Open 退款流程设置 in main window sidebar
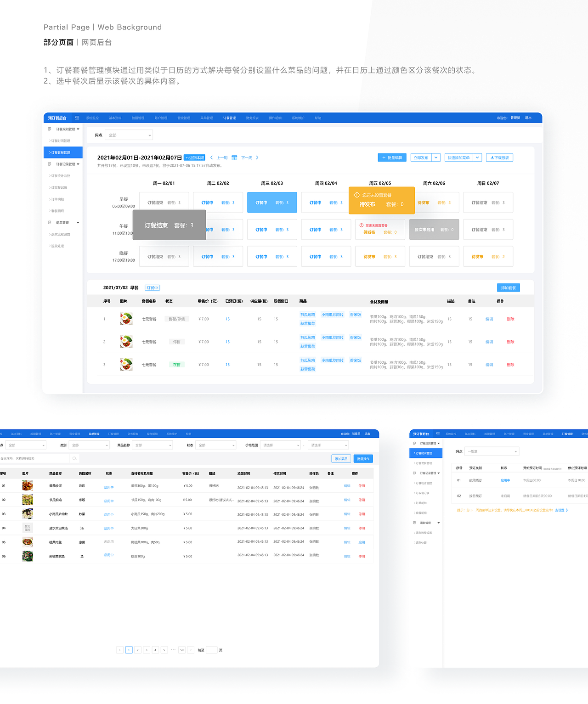588x704 pixels. pos(60,234)
